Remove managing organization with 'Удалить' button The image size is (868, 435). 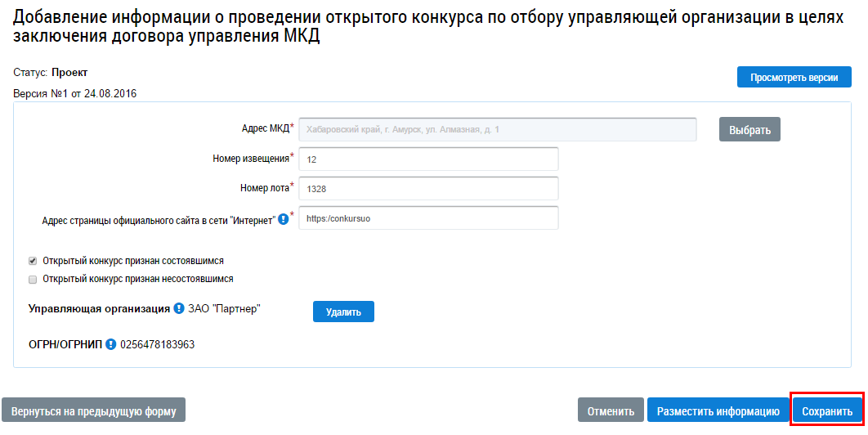(x=343, y=312)
